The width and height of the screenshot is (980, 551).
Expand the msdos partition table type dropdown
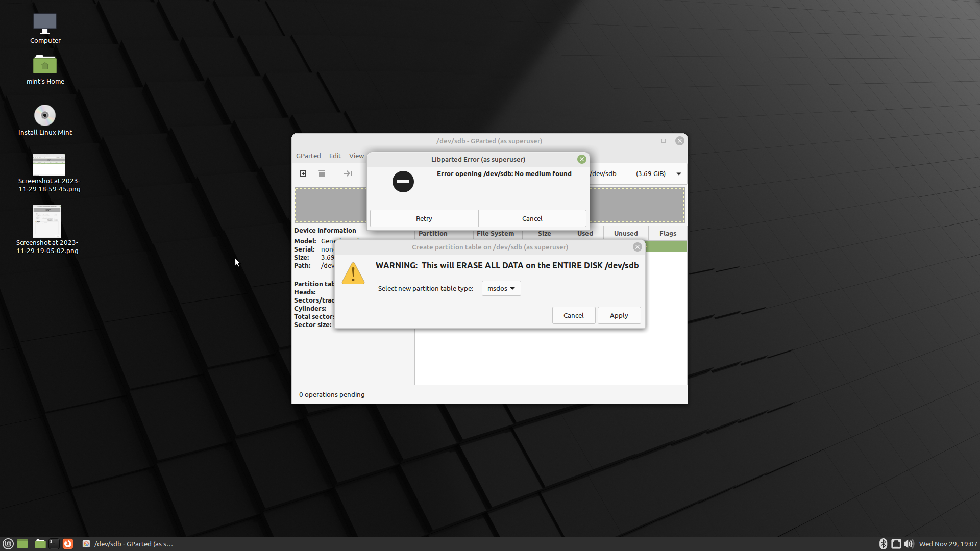pyautogui.click(x=501, y=288)
